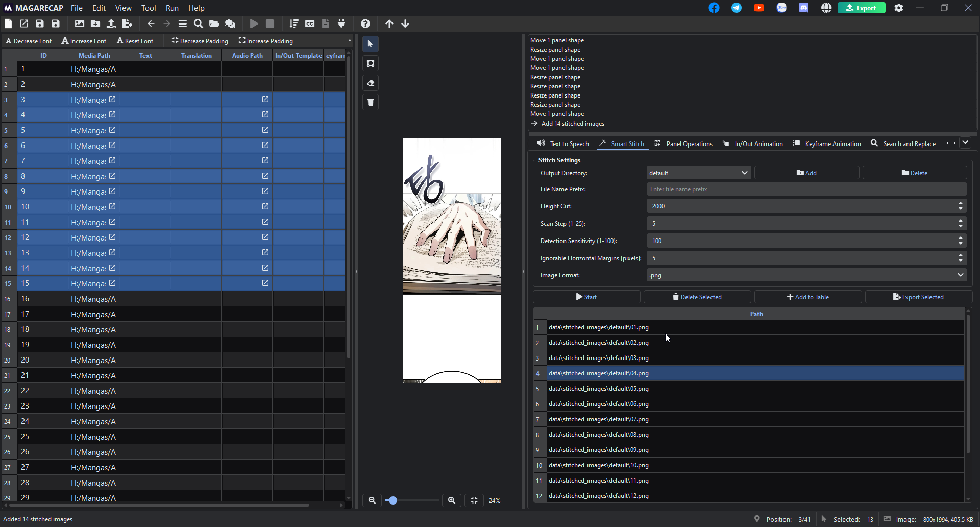
Task: Decrease Ignorable Horizontal Margins with down arrow
Action: coord(961,261)
